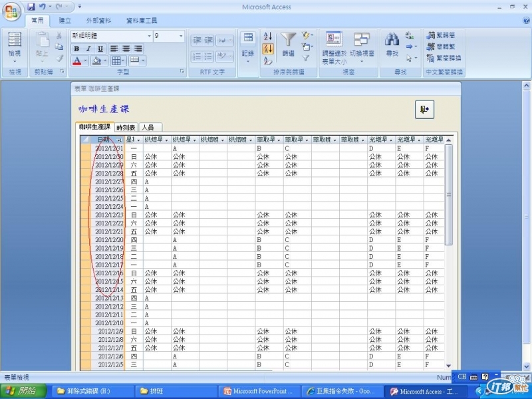Viewport: 532px width, 399px height.
Task: Click the 開始 Start button
Action: [x=23, y=391]
